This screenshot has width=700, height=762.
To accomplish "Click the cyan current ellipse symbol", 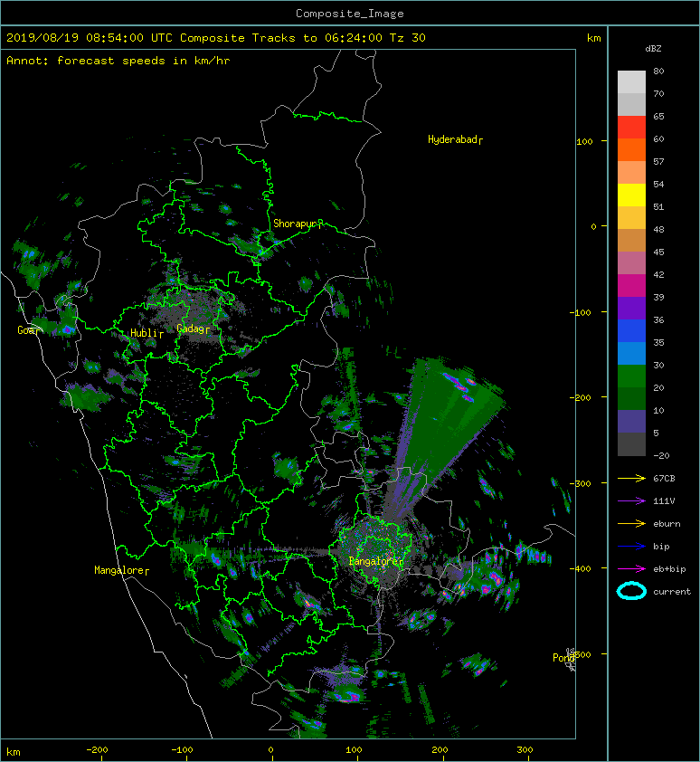I will point(631,591).
